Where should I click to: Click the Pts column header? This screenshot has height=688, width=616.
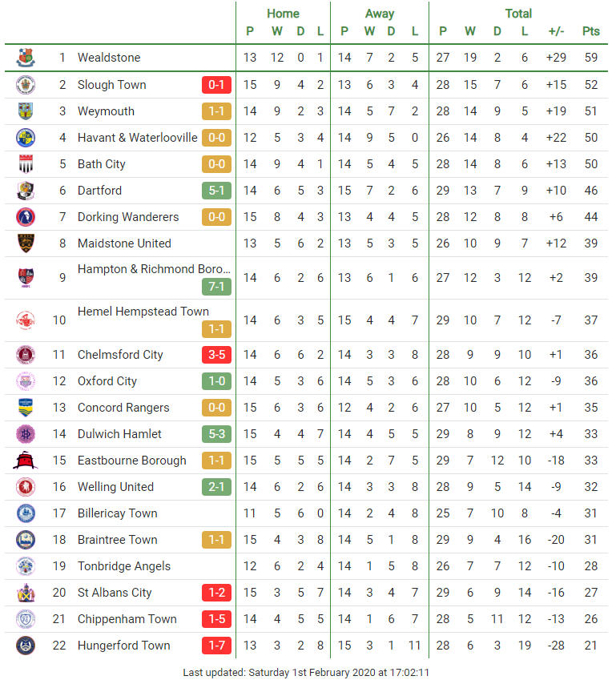(590, 31)
